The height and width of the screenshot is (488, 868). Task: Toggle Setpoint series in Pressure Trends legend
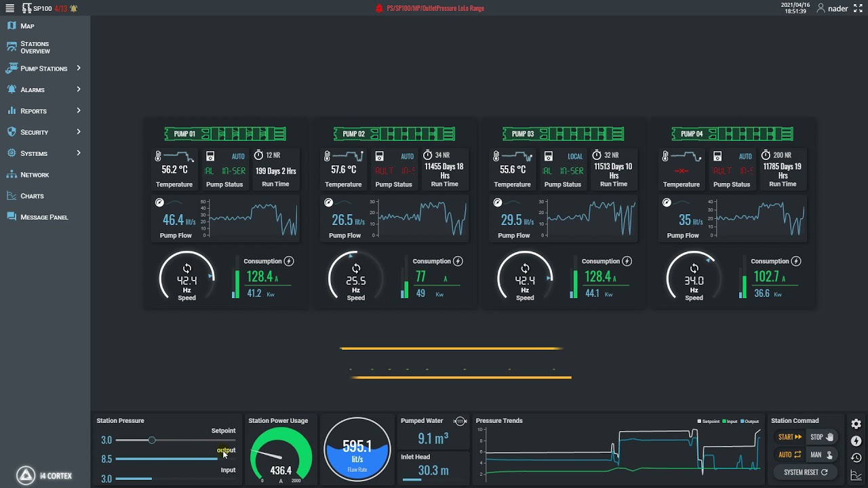(x=708, y=422)
